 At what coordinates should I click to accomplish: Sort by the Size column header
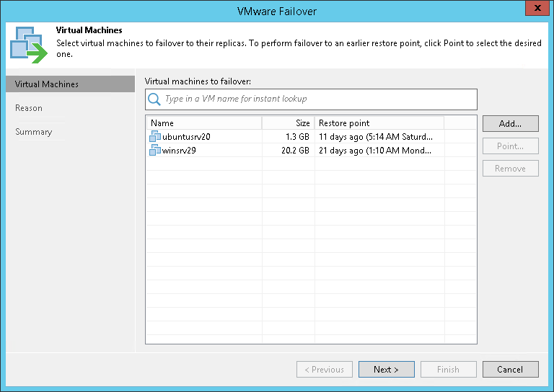(x=289, y=123)
